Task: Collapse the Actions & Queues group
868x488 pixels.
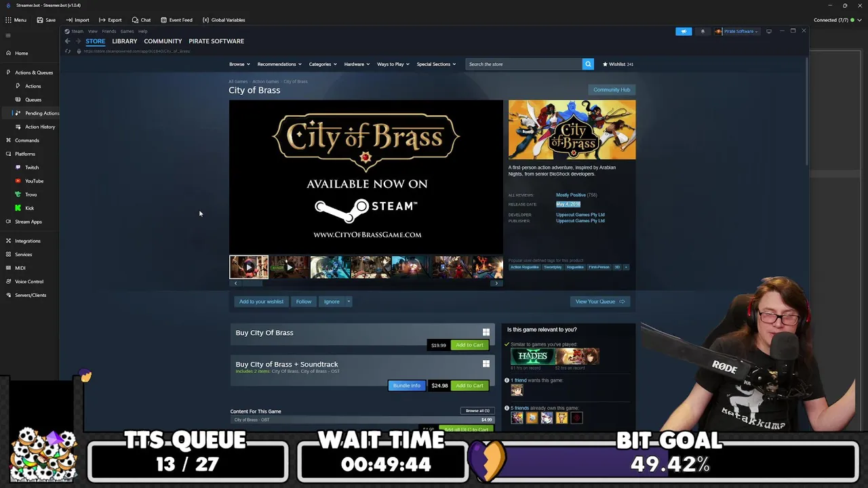Action: 34,73
